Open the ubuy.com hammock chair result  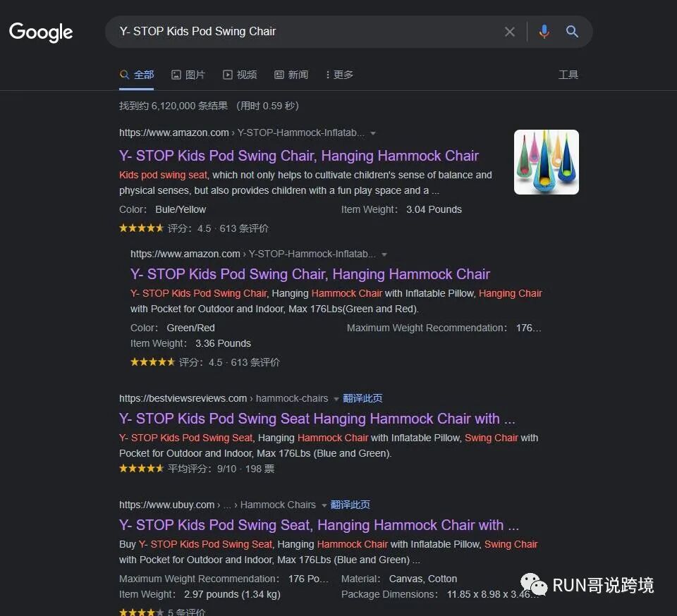(x=319, y=526)
